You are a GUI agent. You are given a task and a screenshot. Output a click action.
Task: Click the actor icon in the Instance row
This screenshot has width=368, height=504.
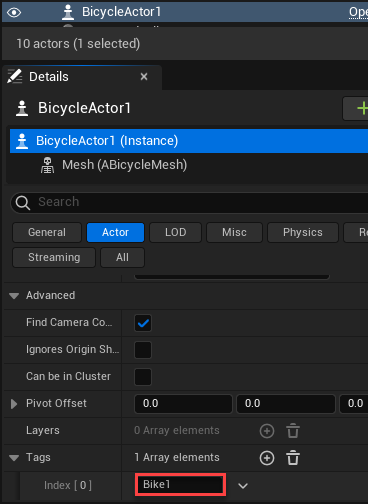point(22,141)
